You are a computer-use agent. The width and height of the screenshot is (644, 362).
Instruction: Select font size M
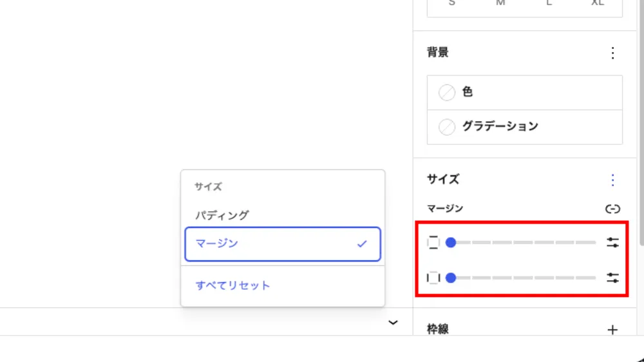[500, 3]
